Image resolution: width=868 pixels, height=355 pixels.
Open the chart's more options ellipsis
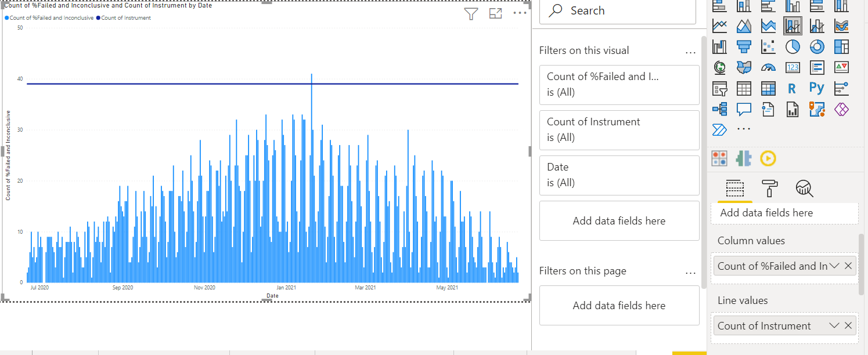point(520,14)
